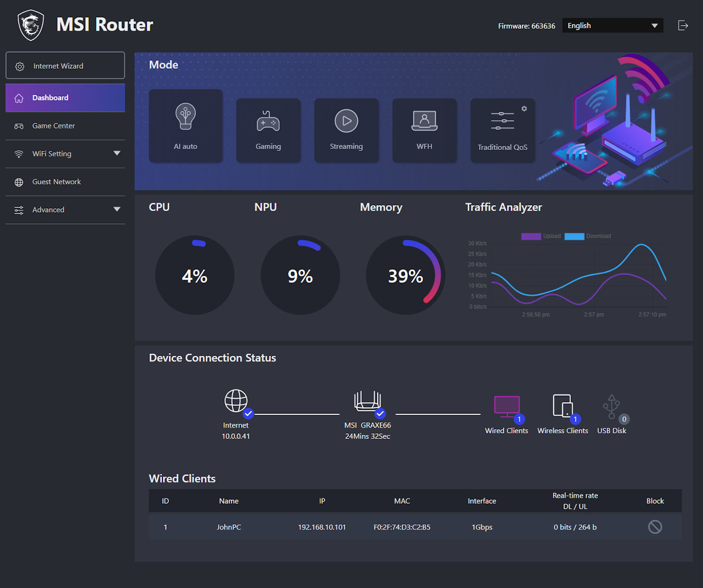Screen dimensions: 703x588
Task: Open Traditional QoS settings gear
Action: click(x=524, y=109)
